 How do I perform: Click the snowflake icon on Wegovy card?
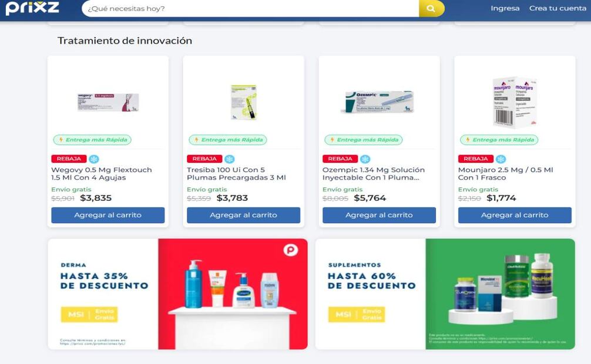94,159
